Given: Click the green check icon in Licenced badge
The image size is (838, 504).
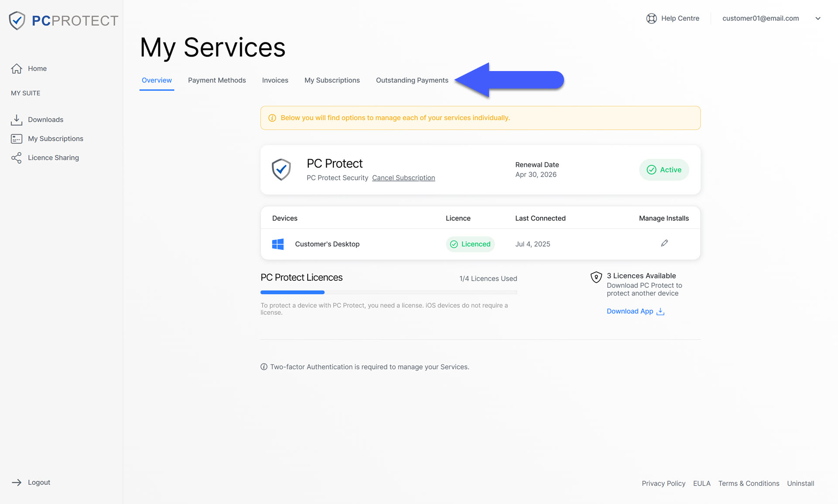Looking at the screenshot, I should [x=454, y=244].
